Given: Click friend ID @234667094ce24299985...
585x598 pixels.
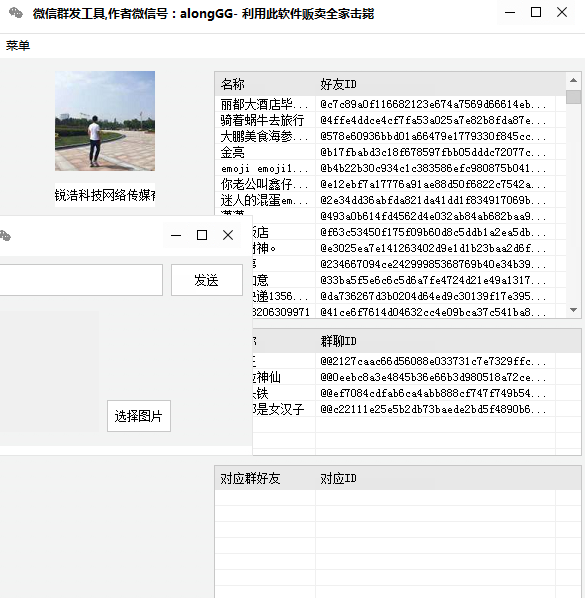Looking at the screenshot, I should [433, 264].
